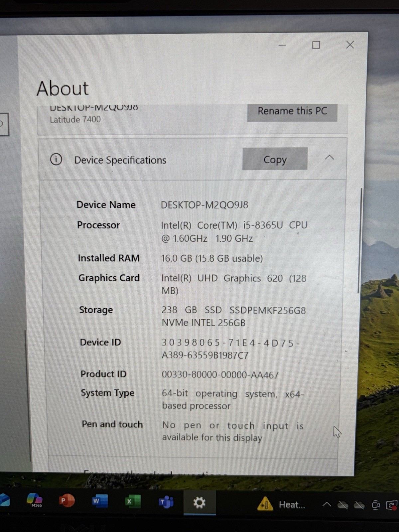Click the Rename this PC button
399x532 pixels.
tap(292, 112)
